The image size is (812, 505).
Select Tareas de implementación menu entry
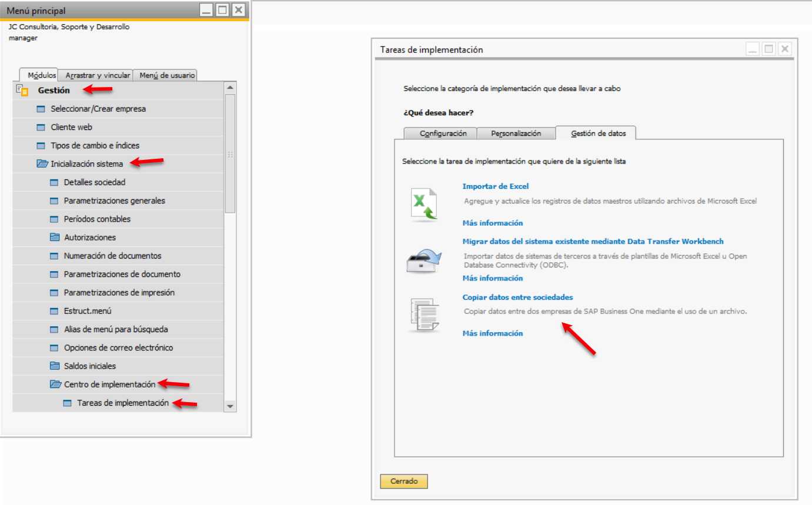click(123, 403)
